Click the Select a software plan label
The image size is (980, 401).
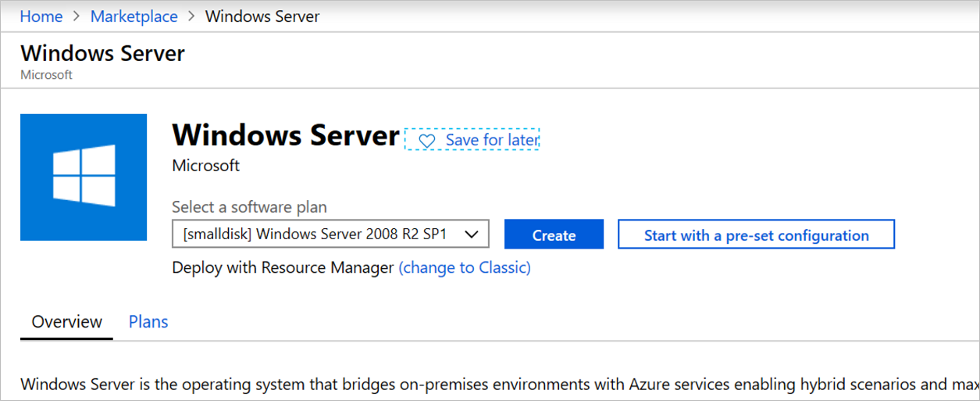pos(249,207)
